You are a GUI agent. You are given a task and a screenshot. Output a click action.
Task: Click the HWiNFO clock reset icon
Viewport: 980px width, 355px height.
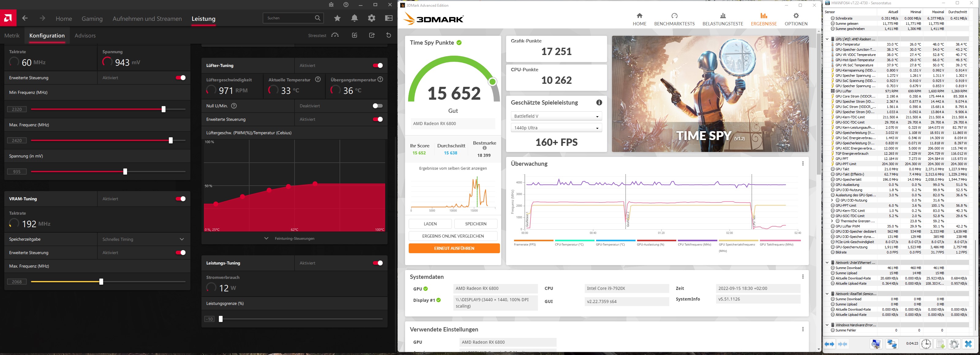point(926,344)
